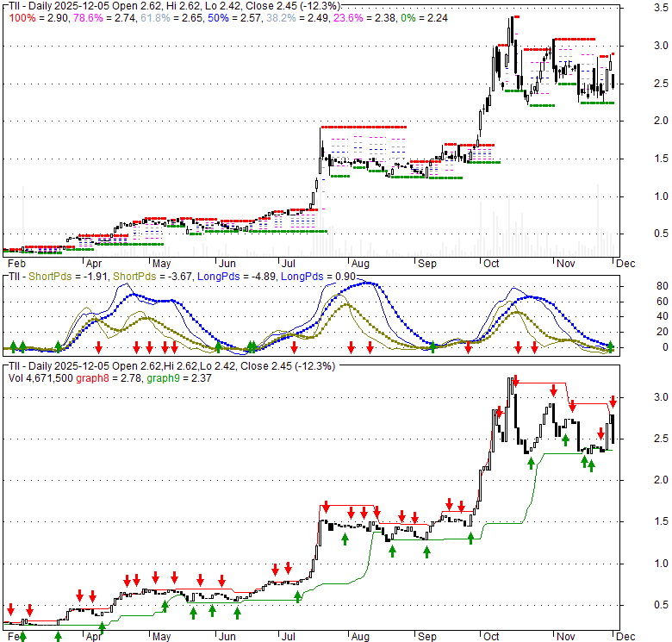Image resolution: width=672 pixels, height=642 pixels.
Task: Click the 80 level on oscillator axis
Action: pyautogui.click(x=663, y=286)
